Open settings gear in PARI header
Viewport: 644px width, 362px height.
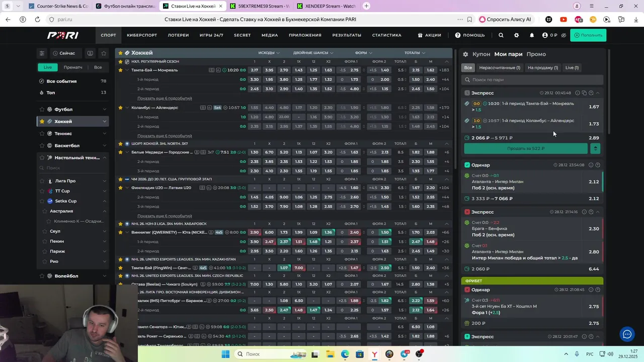click(x=516, y=35)
